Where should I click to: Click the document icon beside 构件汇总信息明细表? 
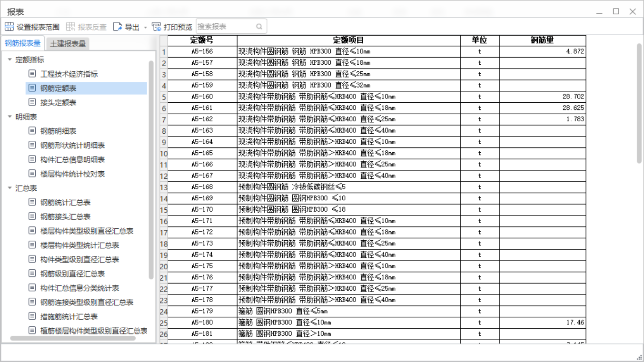pos(32,159)
